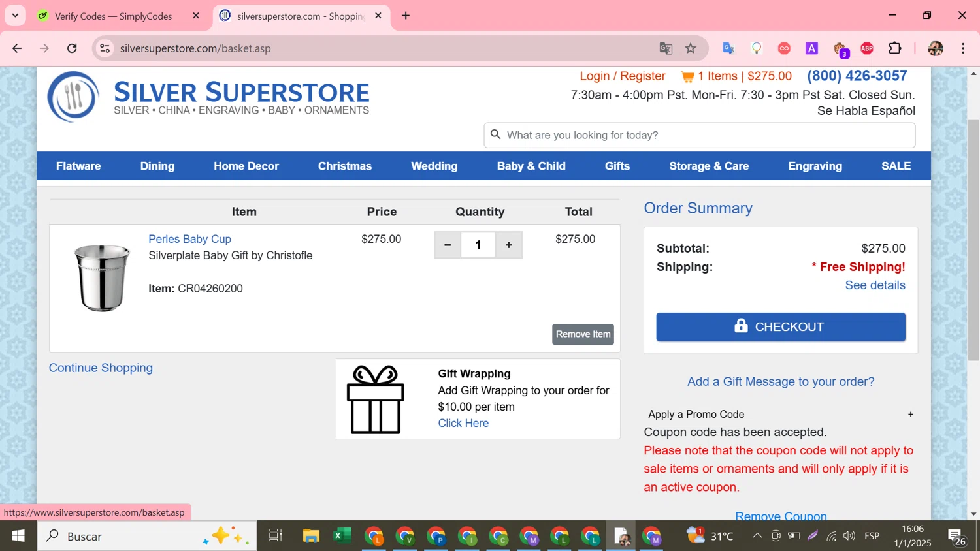Open the tab search dropdown arrow
Screen dimensions: 980x551
point(15,16)
